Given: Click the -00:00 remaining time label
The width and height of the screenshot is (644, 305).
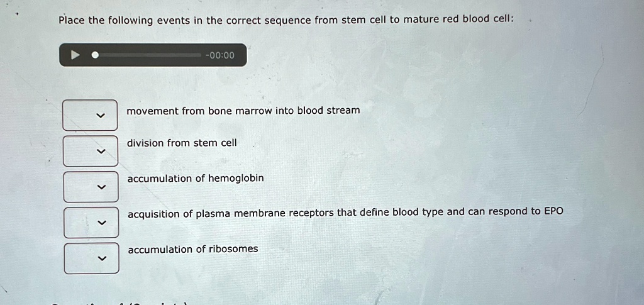Looking at the screenshot, I should point(220,55).
